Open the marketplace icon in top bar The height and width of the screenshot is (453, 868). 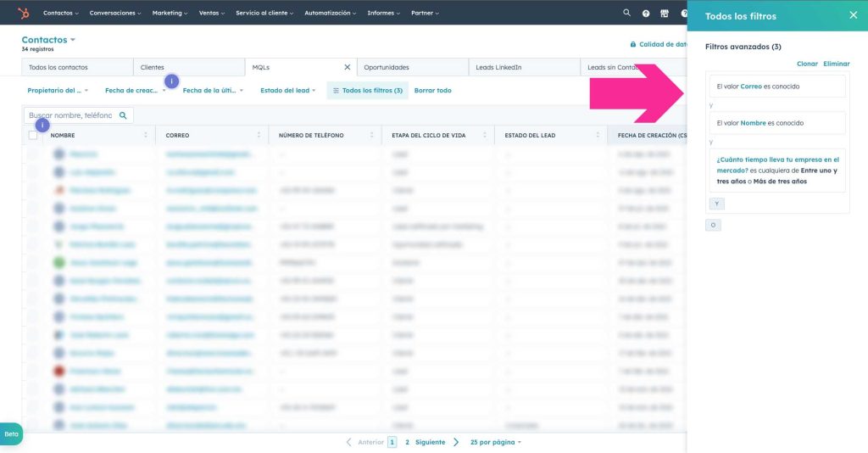[x=665, y=14]
